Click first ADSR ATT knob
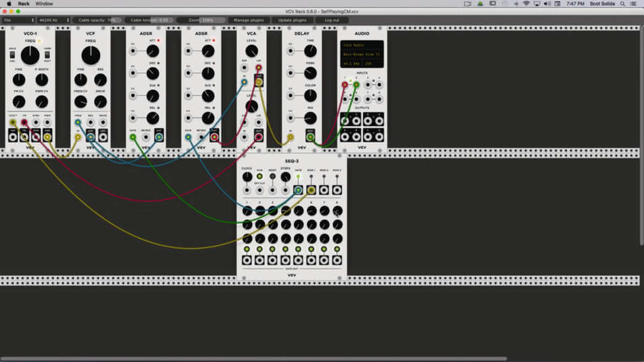 [x=153, y=51]
